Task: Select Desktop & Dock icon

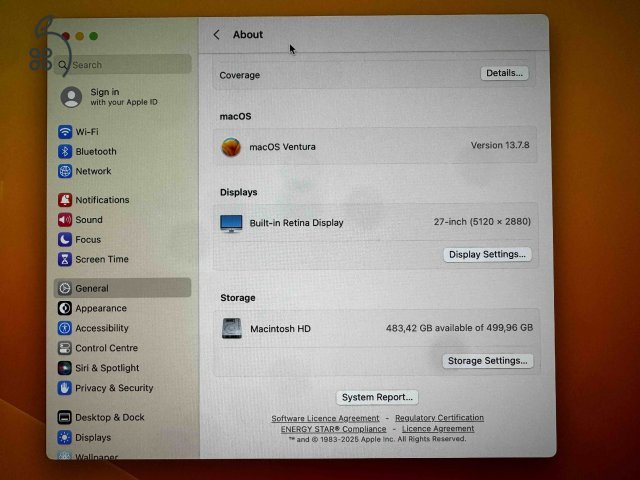Action: (65, 417)
